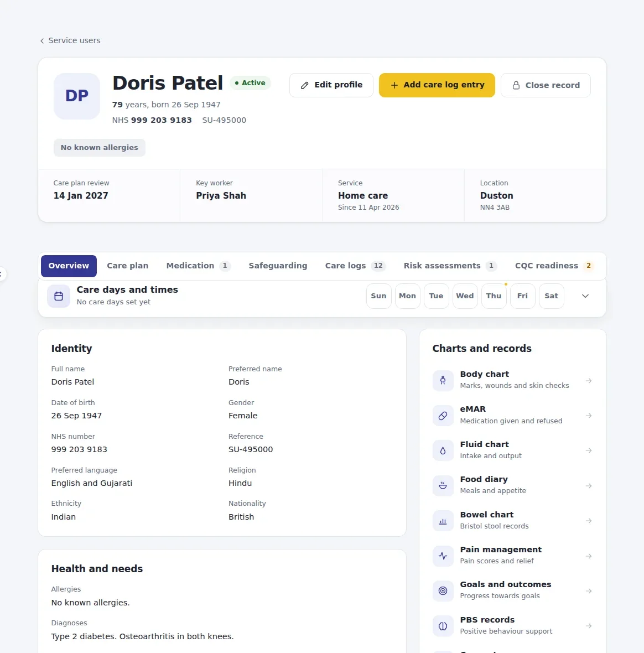The height and width of the screenshot is (653, 644).
Task: Click the arrow on Bowel chart row
Action: click(x=589, y=521)
